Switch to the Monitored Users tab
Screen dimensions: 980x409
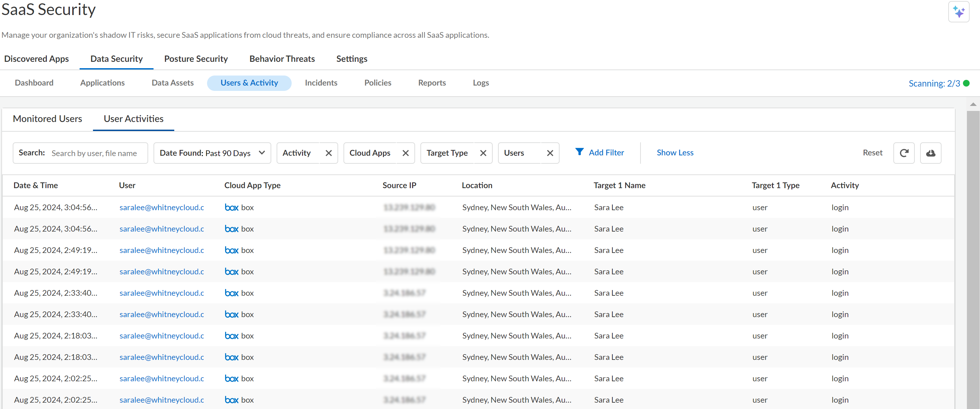click(x=47, y=119)
